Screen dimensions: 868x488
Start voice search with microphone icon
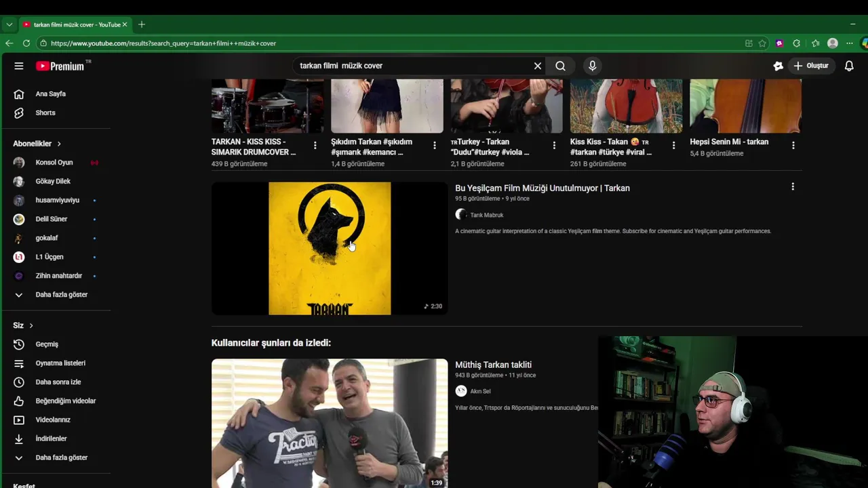click(592, 66)
